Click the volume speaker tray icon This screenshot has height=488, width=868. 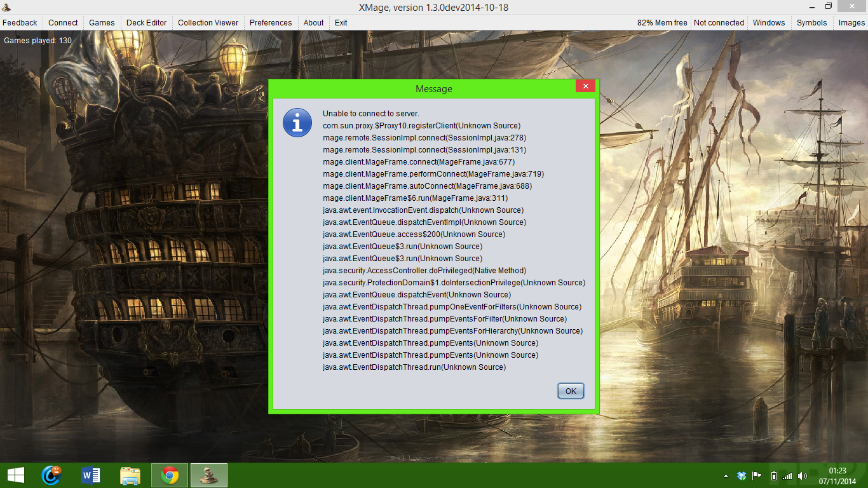coord(803,476)
